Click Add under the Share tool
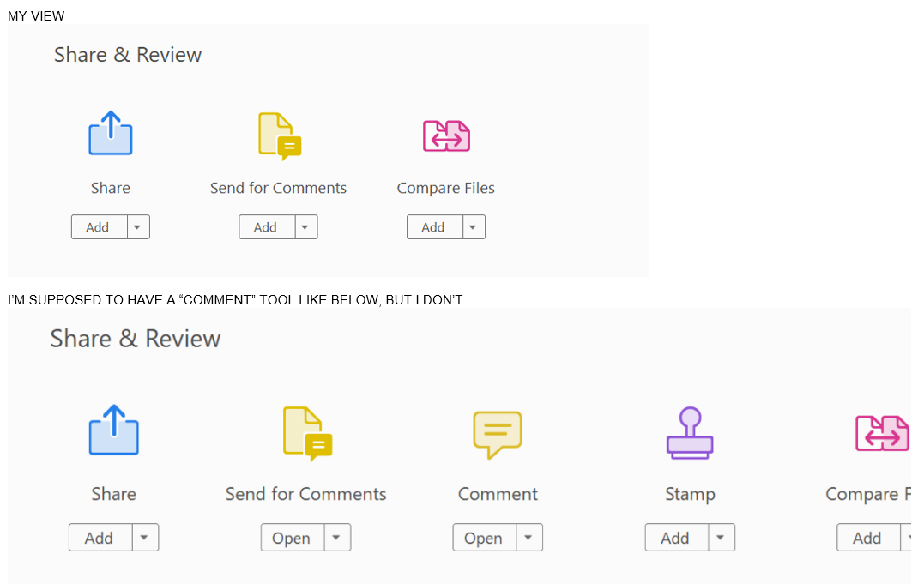 point(97,226)
